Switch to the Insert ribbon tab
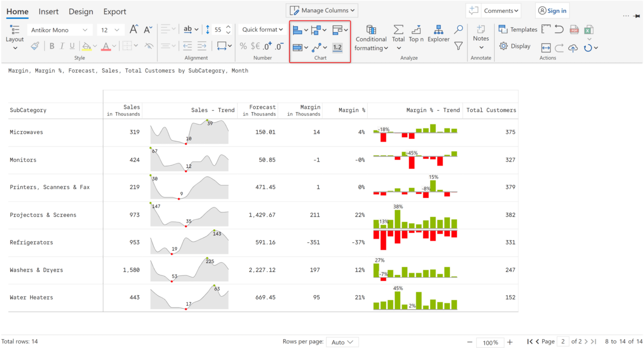The width and height of the screenshot is (644, 348). point(49,11)
